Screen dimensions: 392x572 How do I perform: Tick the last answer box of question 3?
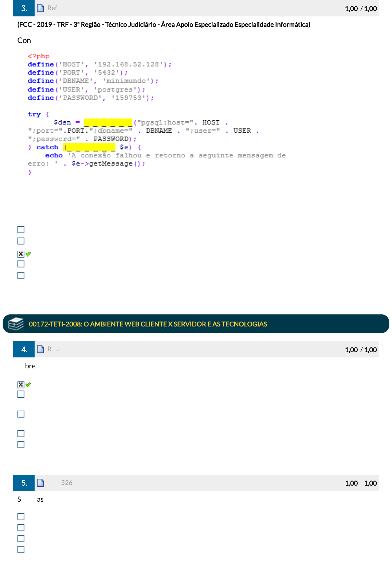pyautogui.click(x=21, y=275)
